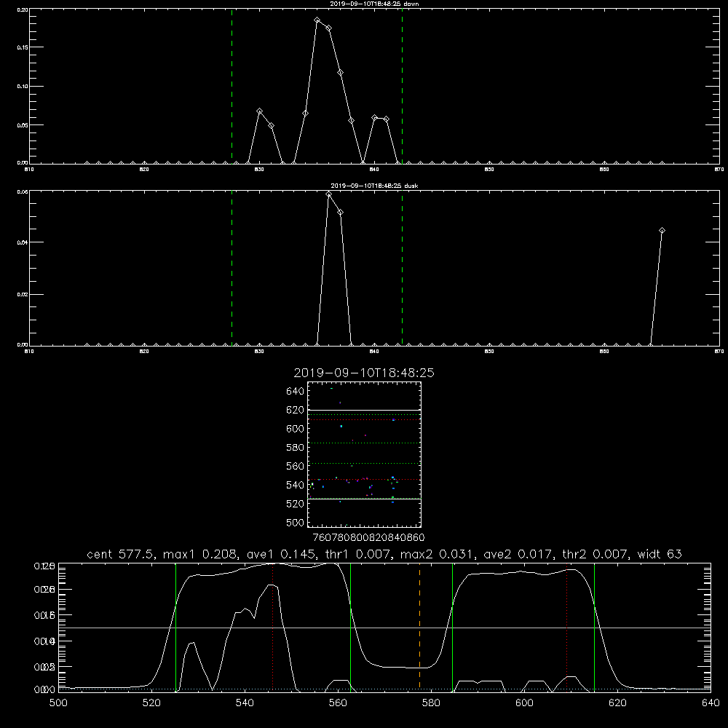Click the left green dashed line in the dusk plot
The height and width of the screenshot is (728, 728).
point(232,268)
